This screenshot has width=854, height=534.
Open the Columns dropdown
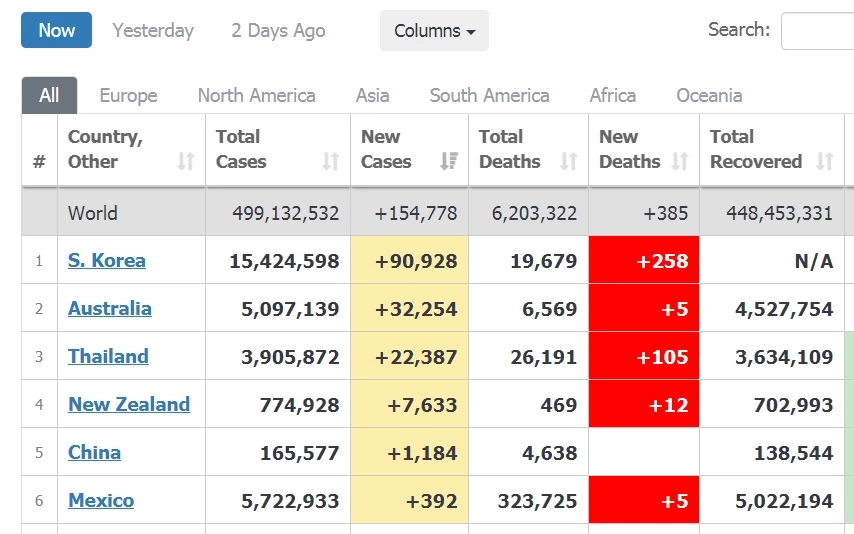tap(434, 31)
